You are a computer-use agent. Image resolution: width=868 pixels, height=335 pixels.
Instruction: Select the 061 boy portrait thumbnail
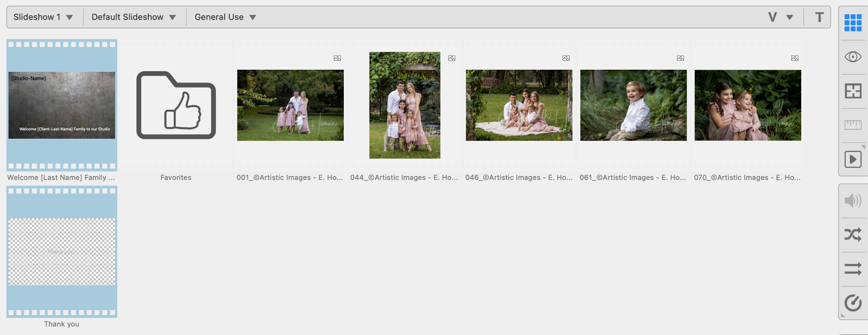(x=633, y=105)
